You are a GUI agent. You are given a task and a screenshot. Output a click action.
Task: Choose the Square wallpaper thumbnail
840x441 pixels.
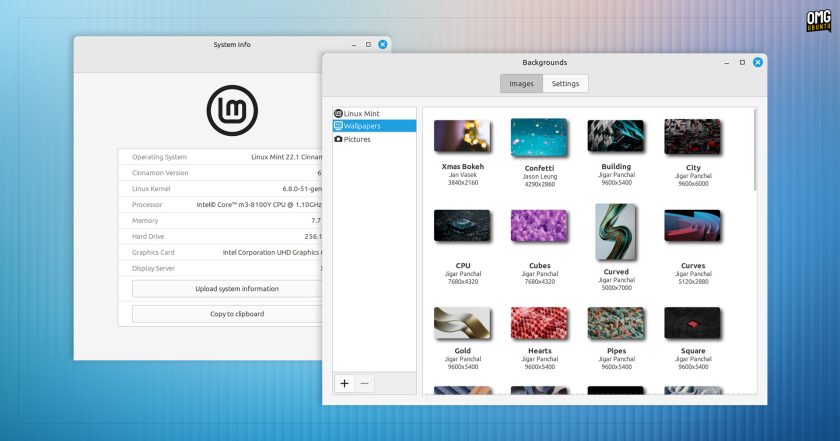click(692, 323)
